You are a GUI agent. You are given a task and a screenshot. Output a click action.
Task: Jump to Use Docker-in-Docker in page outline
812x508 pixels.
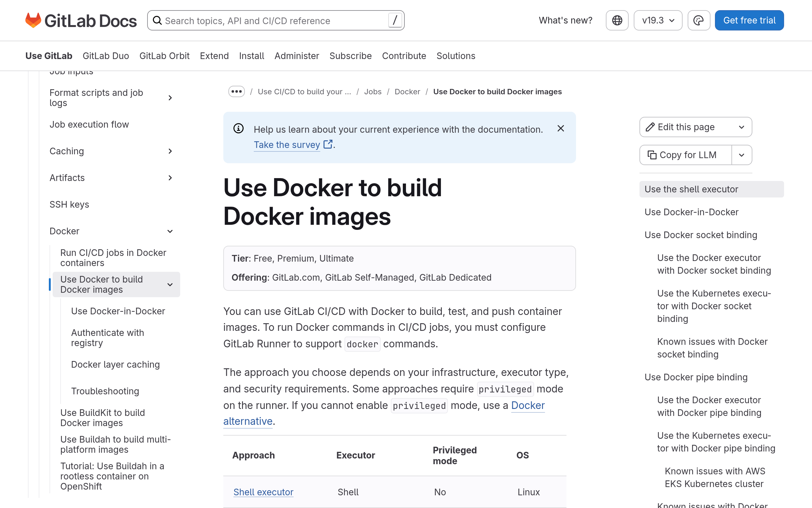tap(691, 212)
